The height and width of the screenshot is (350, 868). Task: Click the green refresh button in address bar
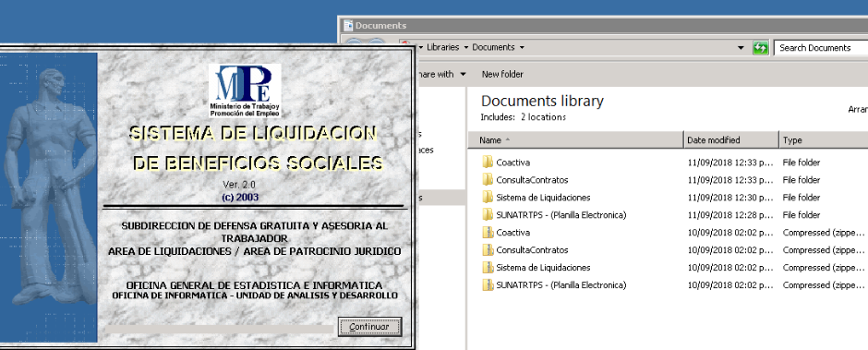tap(761, 48)
